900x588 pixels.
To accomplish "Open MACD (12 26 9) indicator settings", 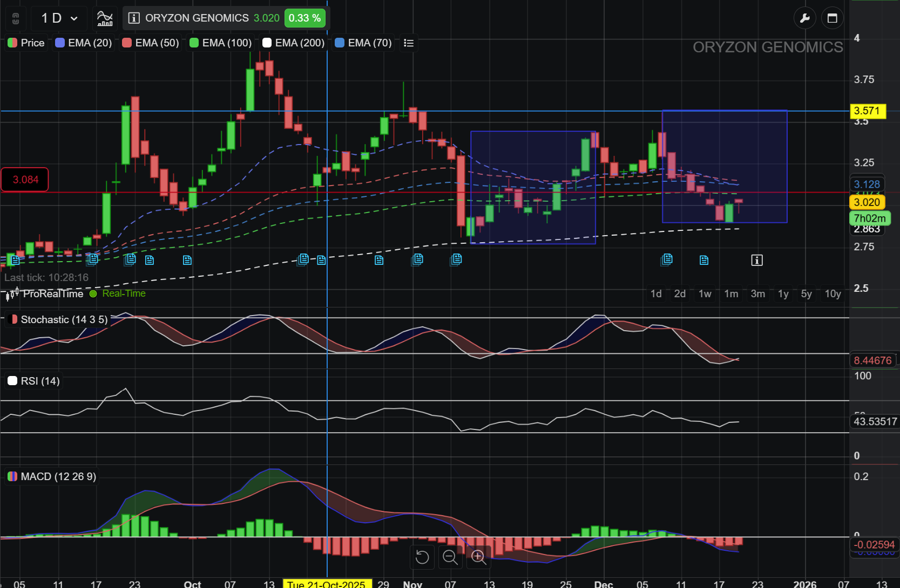I will 52,476.
